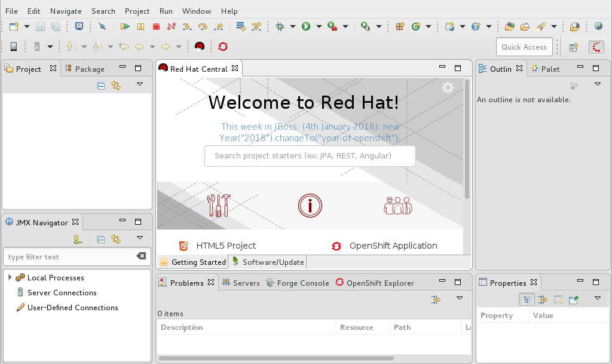Click the OpenShift Application link
The image size is (612, 364).
point(393,246)
